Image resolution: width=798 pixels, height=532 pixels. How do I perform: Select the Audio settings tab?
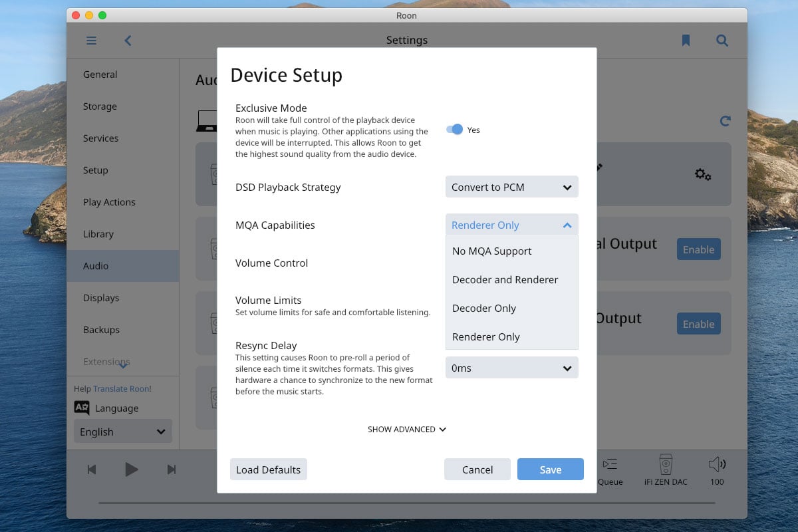pos(123,266)
